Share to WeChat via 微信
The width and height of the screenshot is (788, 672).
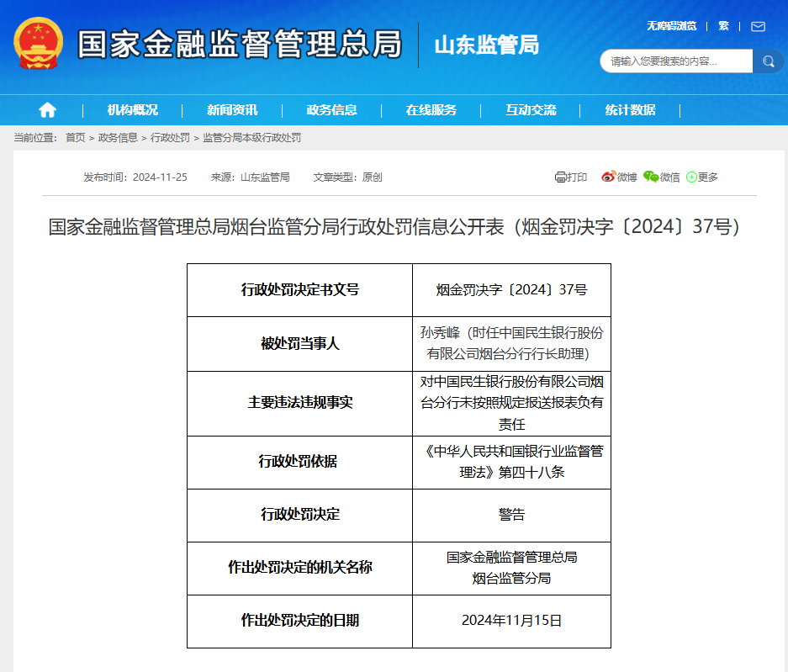point(661,177)
